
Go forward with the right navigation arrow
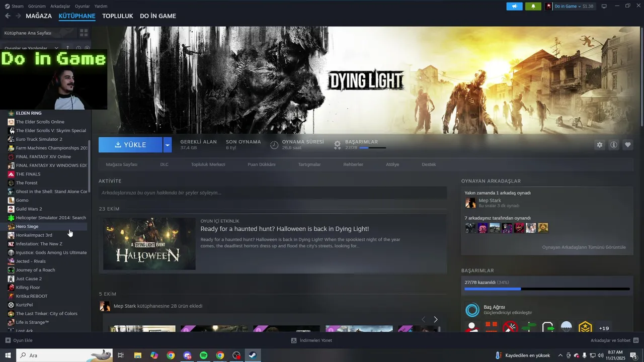click(x=18, y=16)
